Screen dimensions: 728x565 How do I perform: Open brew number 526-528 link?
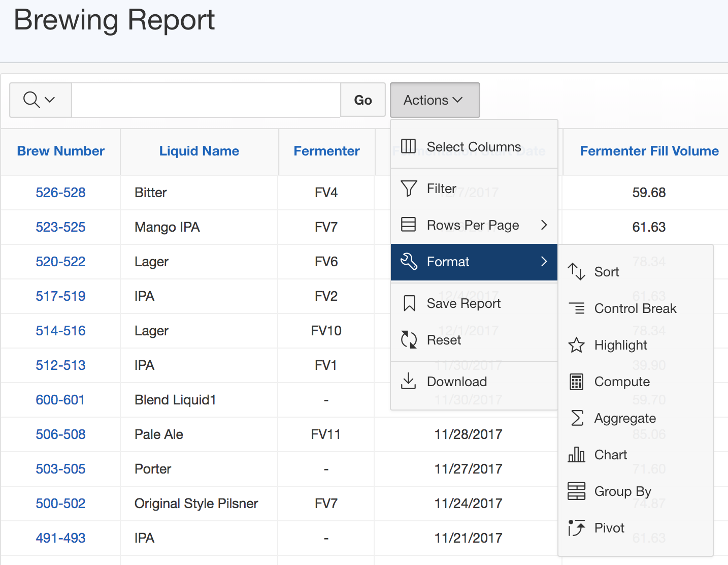click(60, 193)
